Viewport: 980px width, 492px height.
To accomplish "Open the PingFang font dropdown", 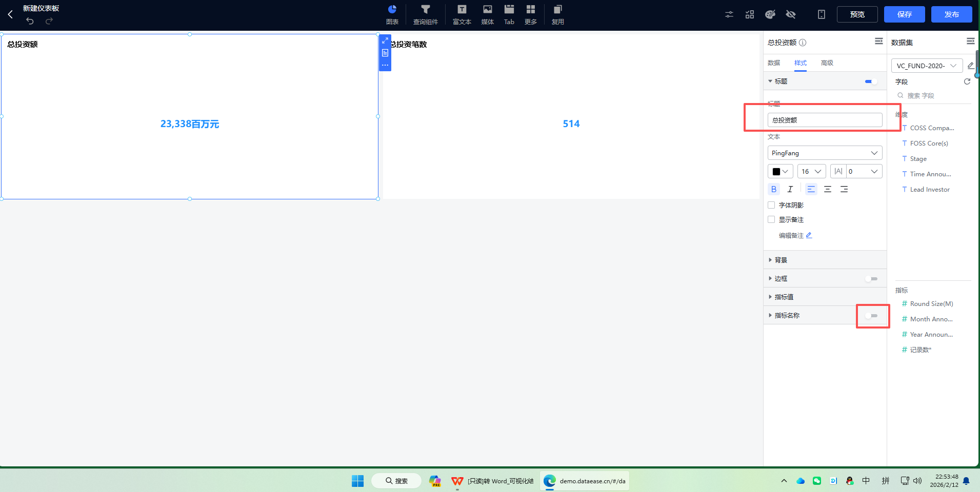I will tap(825, 153).
